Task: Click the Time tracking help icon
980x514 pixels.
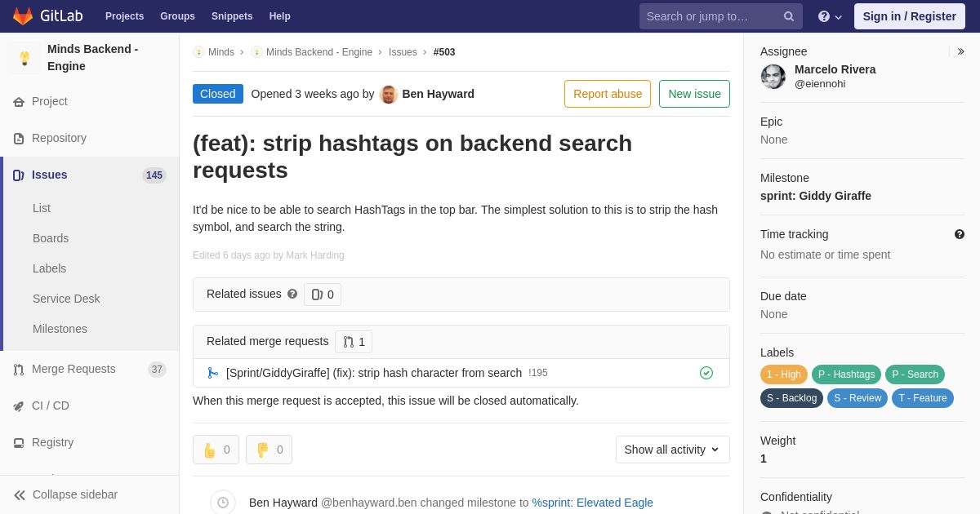Action: tap(960, 234)
